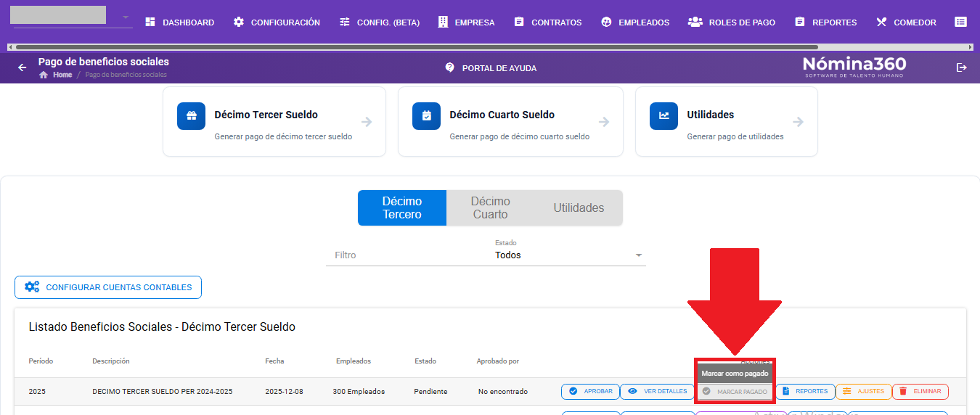
Task: Click the Empleados column header
Action: point(354,361)
